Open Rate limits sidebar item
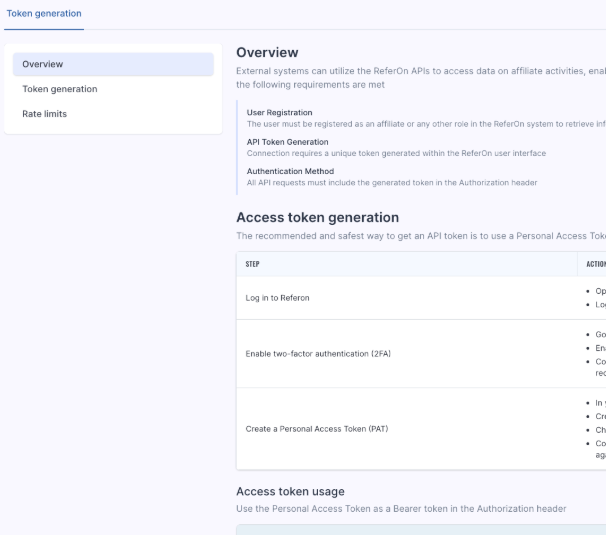This screenshot has height=535, width=606. pyautogui.click(x=113, y=114)
